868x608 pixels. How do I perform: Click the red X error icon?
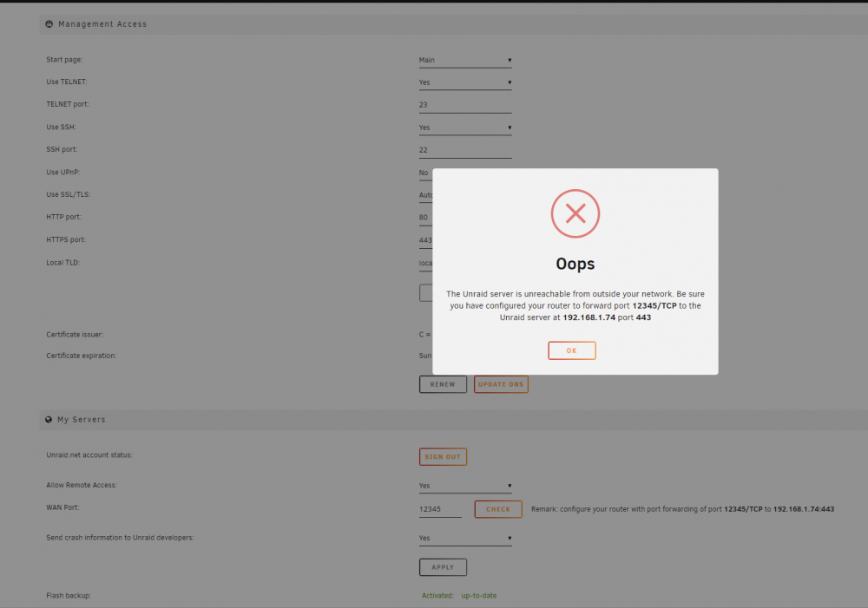pos(575,213)
